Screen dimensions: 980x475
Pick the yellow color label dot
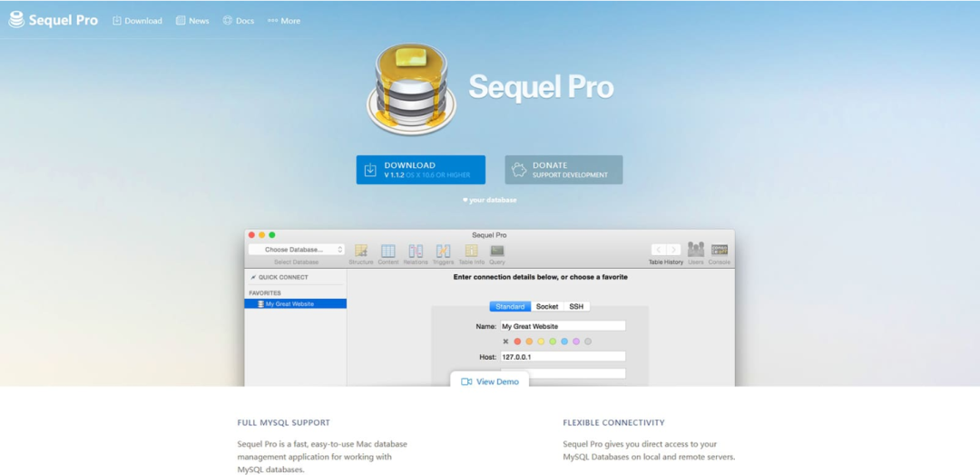(541, 341)
